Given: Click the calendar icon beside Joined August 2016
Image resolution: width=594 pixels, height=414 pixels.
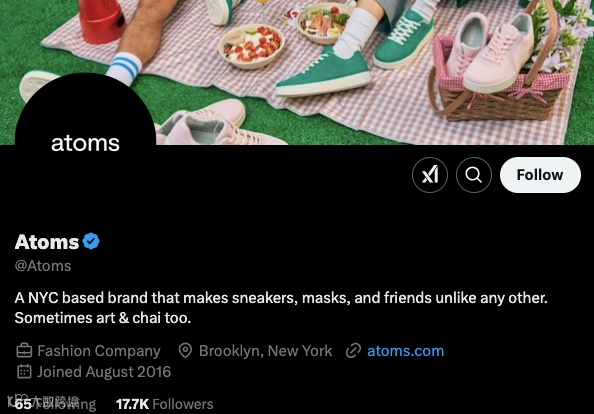Looking at the screenshot, I should point(24,372).
